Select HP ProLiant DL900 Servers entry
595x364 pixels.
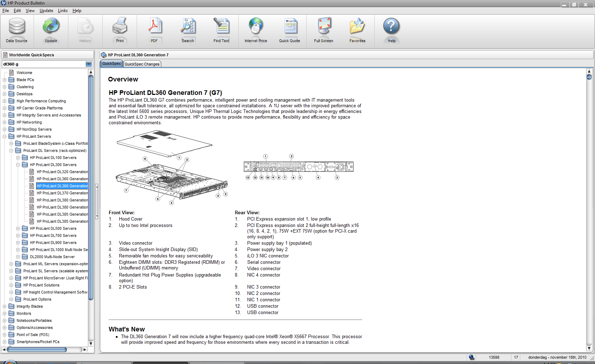(x=53, y=243)
